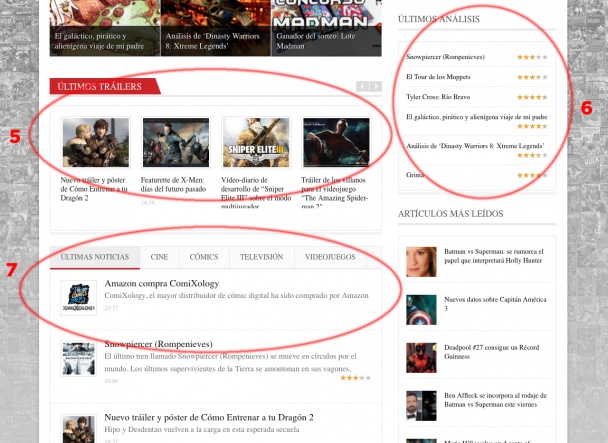Open 'Ganador del sorteo: Lote Madman' slide
This screenshot has height=443, width=608.
[x=326, y=28]
